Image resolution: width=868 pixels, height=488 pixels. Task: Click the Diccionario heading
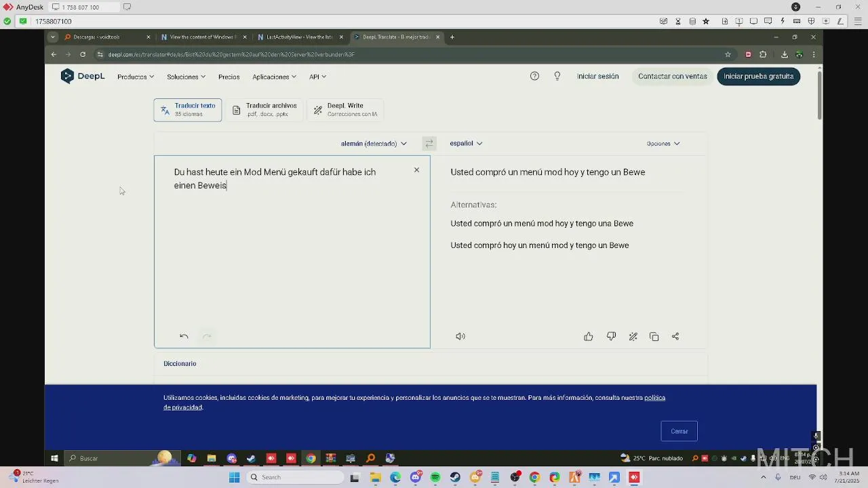[180, 364]
